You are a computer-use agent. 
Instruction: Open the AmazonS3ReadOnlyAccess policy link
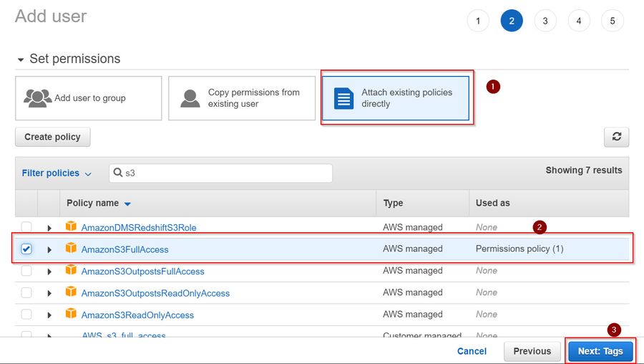(x=137, y=315)
